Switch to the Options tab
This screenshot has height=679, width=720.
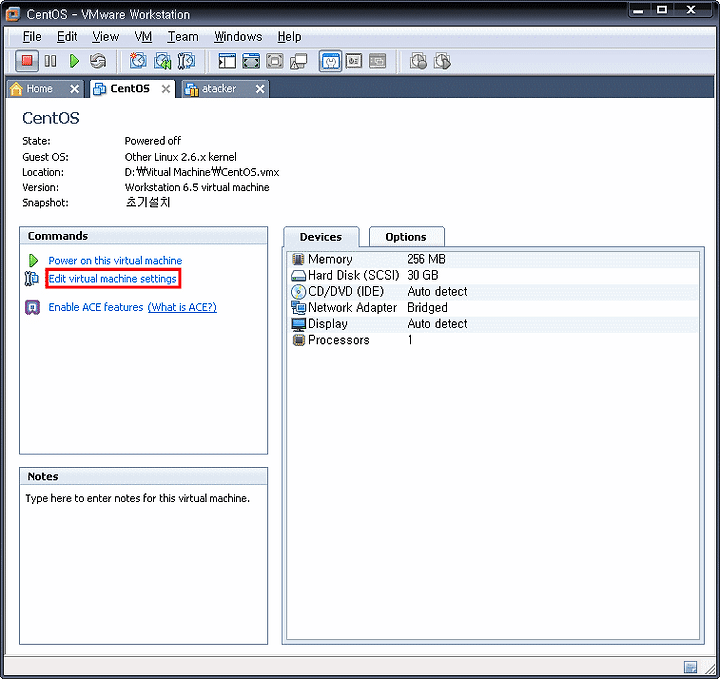[406, 237]
